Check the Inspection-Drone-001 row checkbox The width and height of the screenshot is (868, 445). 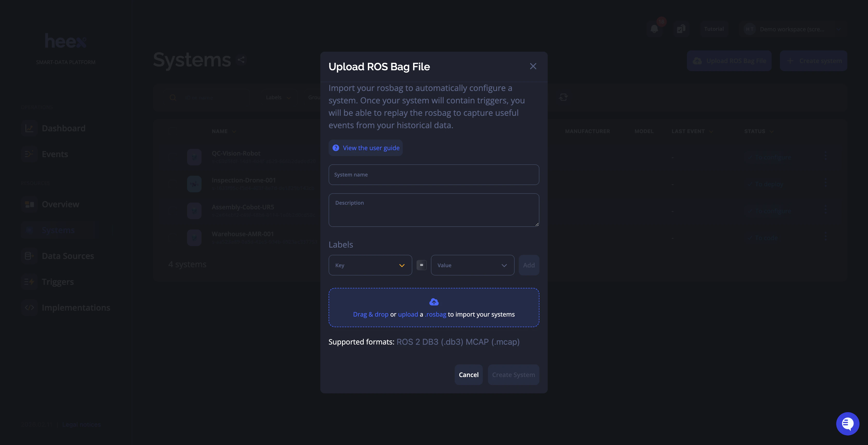(x=173, y=184)
